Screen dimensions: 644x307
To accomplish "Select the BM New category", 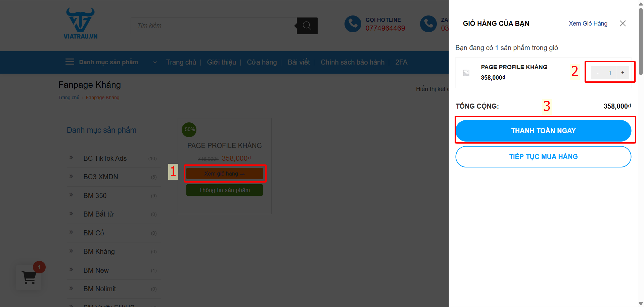I will pos(96,270).
